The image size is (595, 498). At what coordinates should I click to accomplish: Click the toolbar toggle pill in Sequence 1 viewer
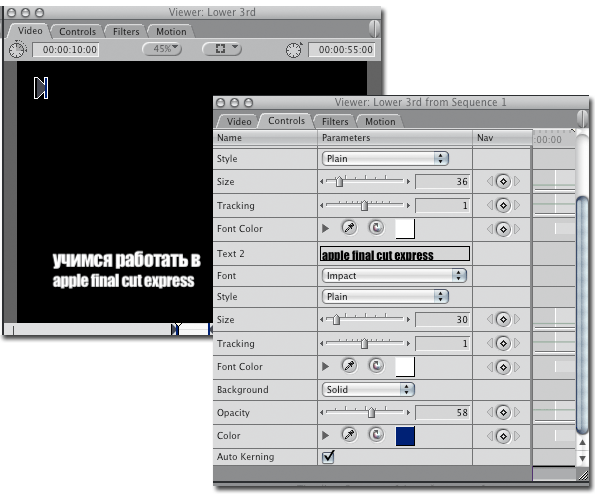coord(582,119)
